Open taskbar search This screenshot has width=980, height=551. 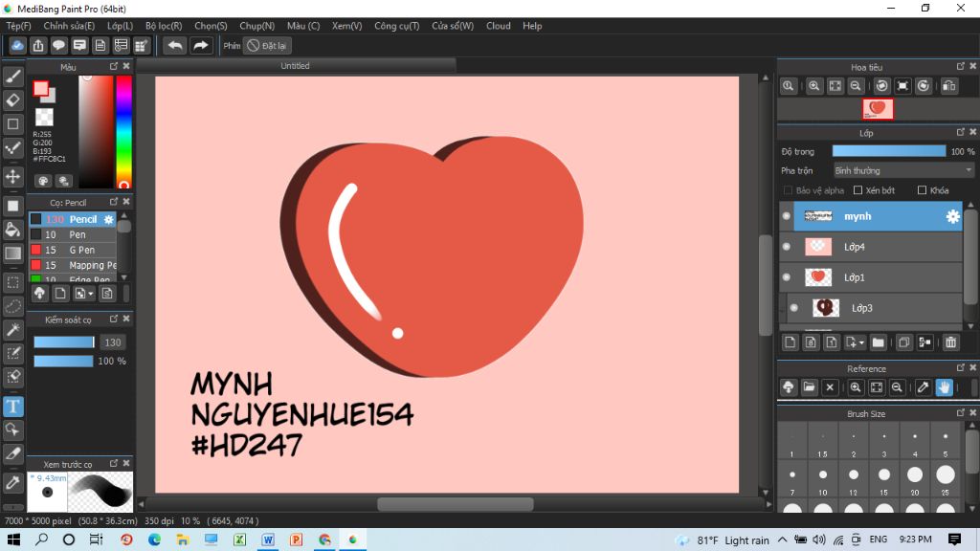(x=41, y=540)
